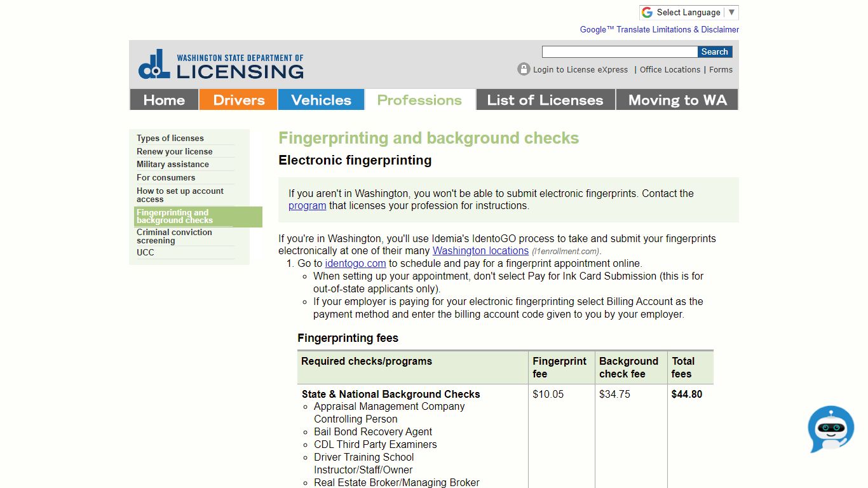
Task: Open the chatbot robot assistant icon
Action: 831,429
